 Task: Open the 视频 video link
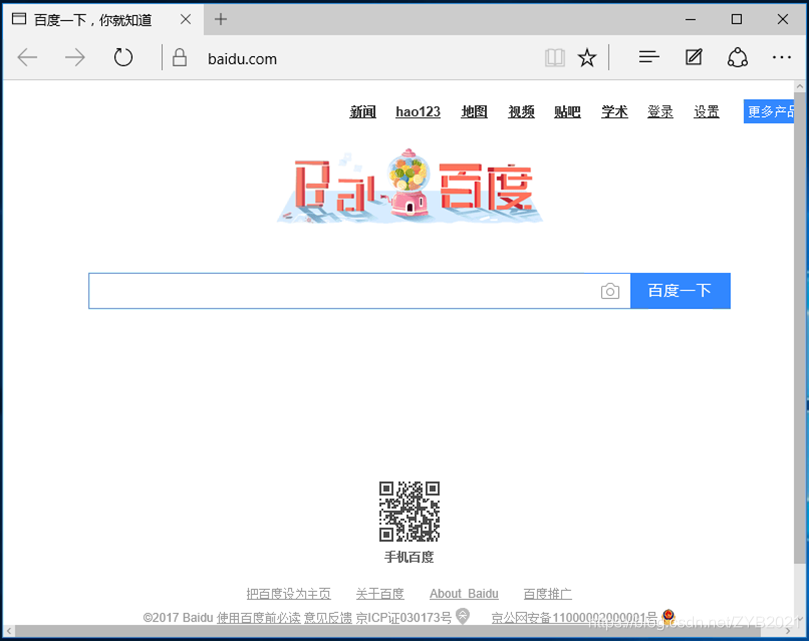(521, 111)
